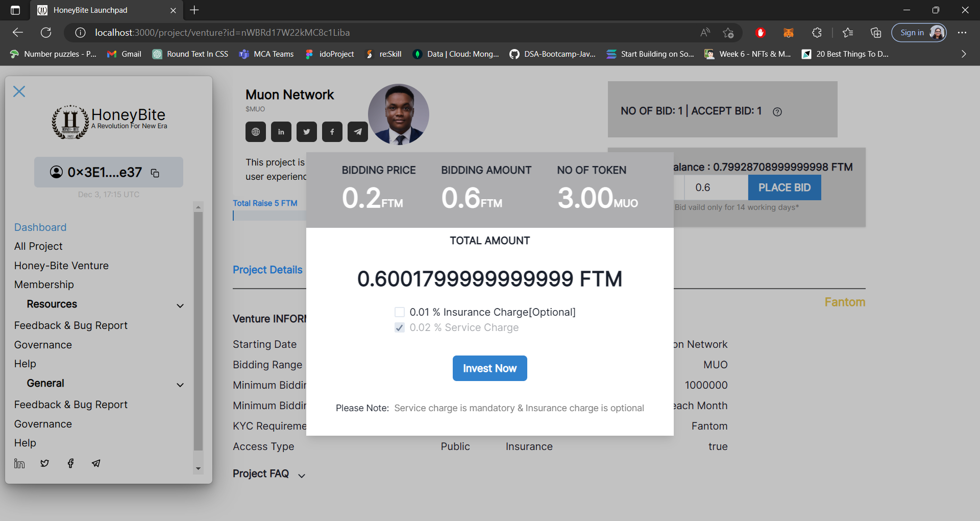Open Feedback & Bug Report under Resources

click(x=71, y=325)
